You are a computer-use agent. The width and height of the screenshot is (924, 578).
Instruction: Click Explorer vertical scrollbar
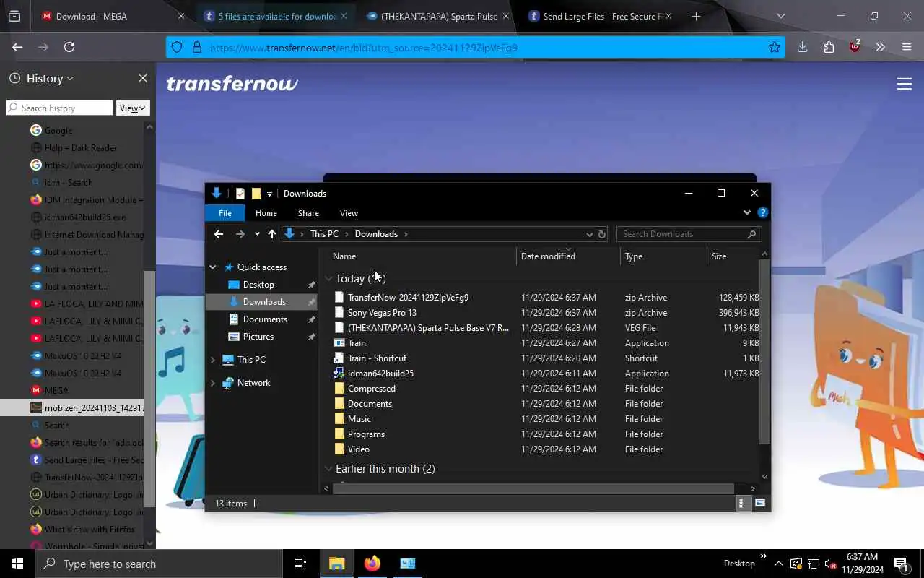coord(765,351)
